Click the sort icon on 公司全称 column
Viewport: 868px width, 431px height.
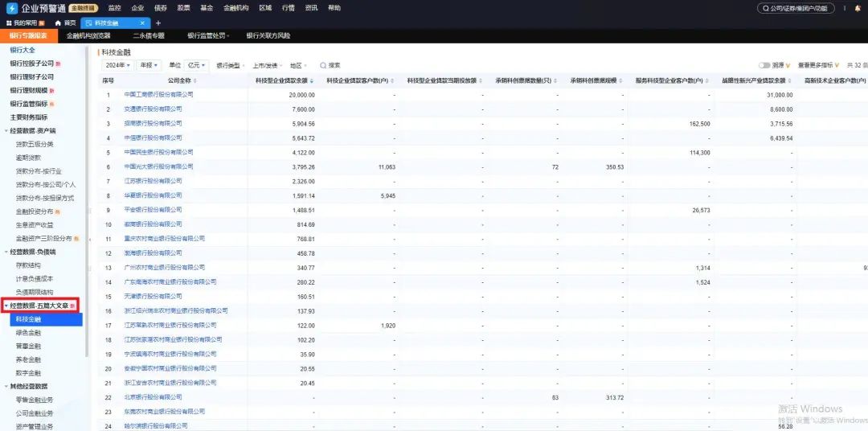pyautogui.click(x=194, y=81)
